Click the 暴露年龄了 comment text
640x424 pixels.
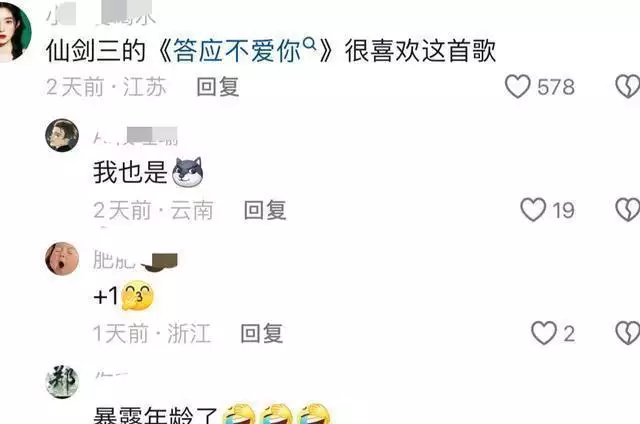point(156,415)
